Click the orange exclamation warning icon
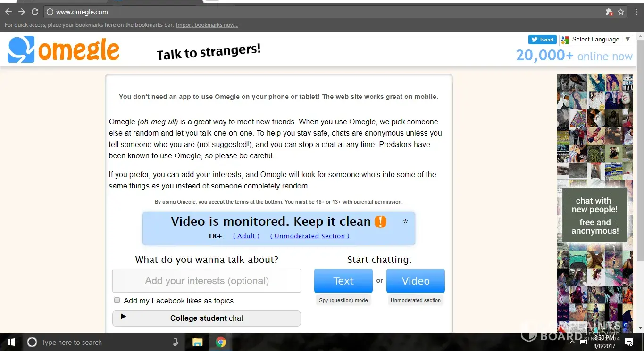 tap(380, 221)
